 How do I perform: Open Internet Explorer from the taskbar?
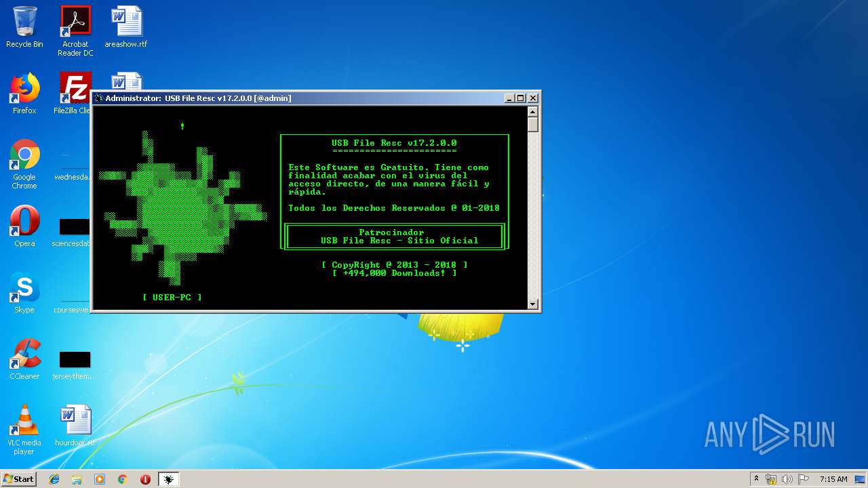(54, 479)
